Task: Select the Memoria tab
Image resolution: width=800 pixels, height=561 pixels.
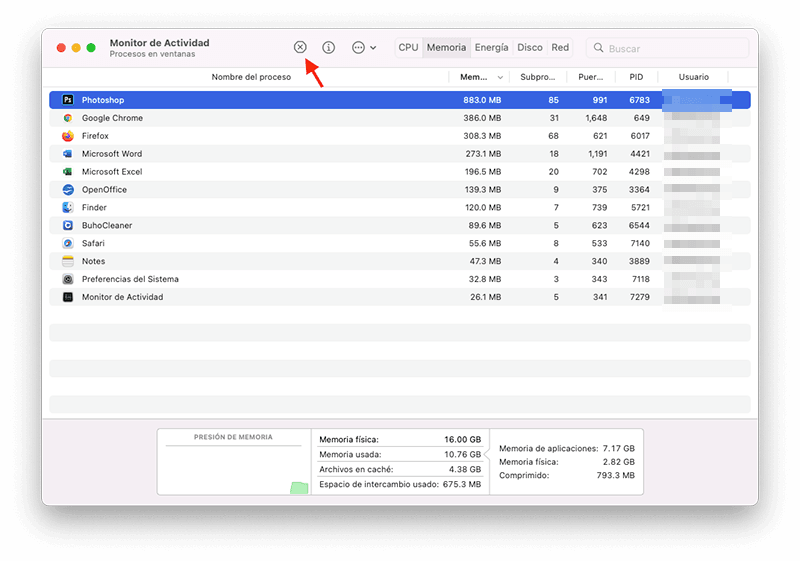Action: click(446, 47)
